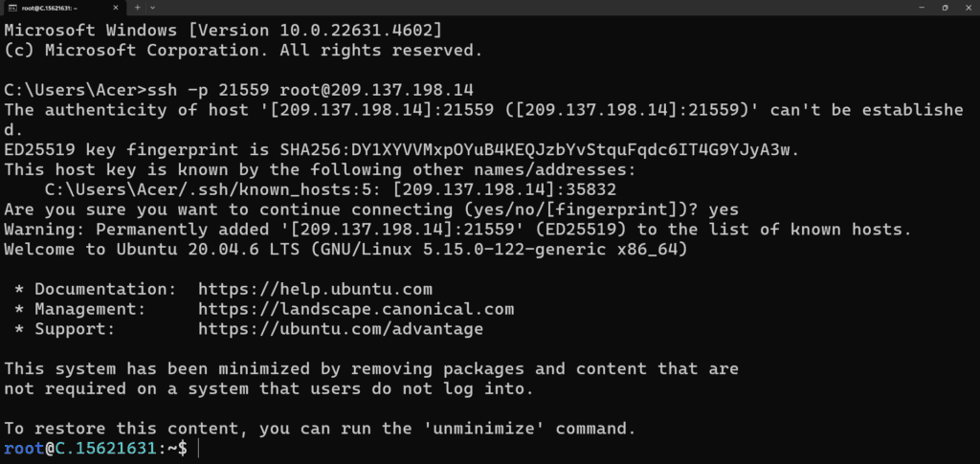This screenshot has height=464, width=980.
Task: Click the empty title bar area
Action: [531, 8]
